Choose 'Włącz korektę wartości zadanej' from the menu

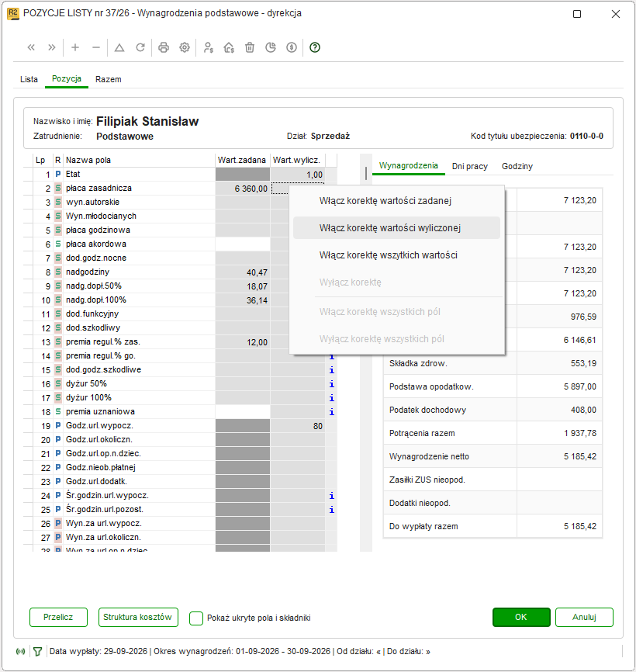tap(396, 201)
